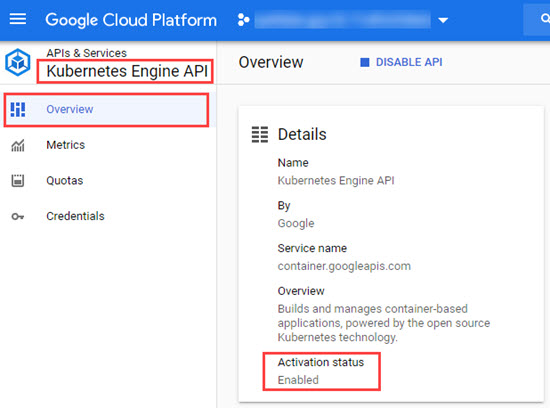
Task: Click the Kubernetes Engine API title
Action: point(127,71)
